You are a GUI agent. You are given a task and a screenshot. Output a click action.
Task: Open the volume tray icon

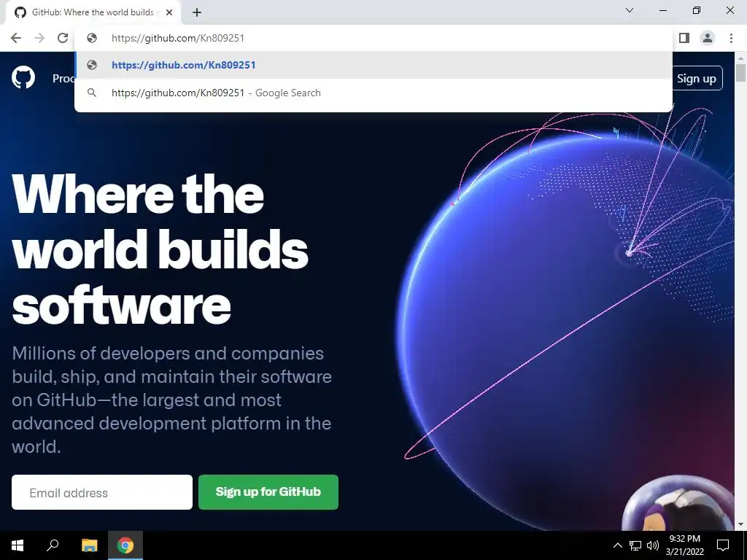tap(653, 545)
